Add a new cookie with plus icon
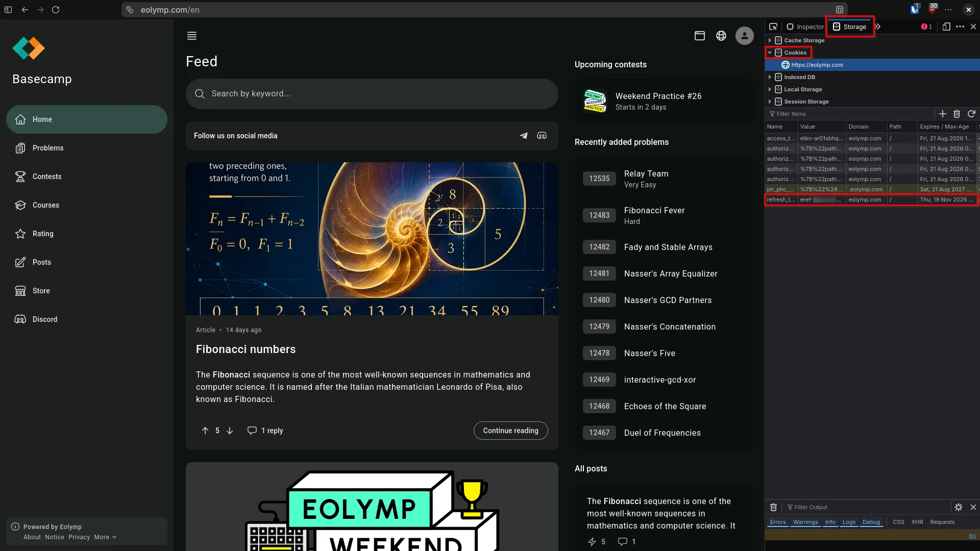This screenshot has width=980, height=551. (x=943, y=114)
